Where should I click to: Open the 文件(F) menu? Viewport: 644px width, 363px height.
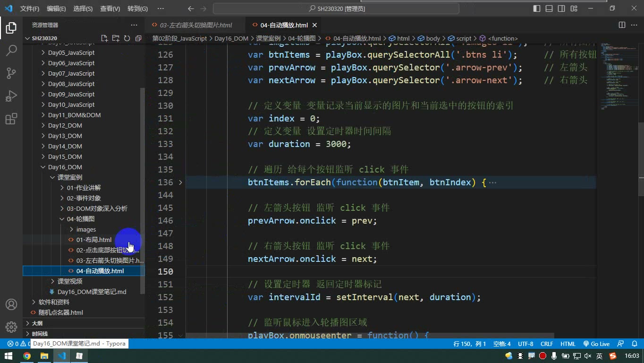(30, 9)
